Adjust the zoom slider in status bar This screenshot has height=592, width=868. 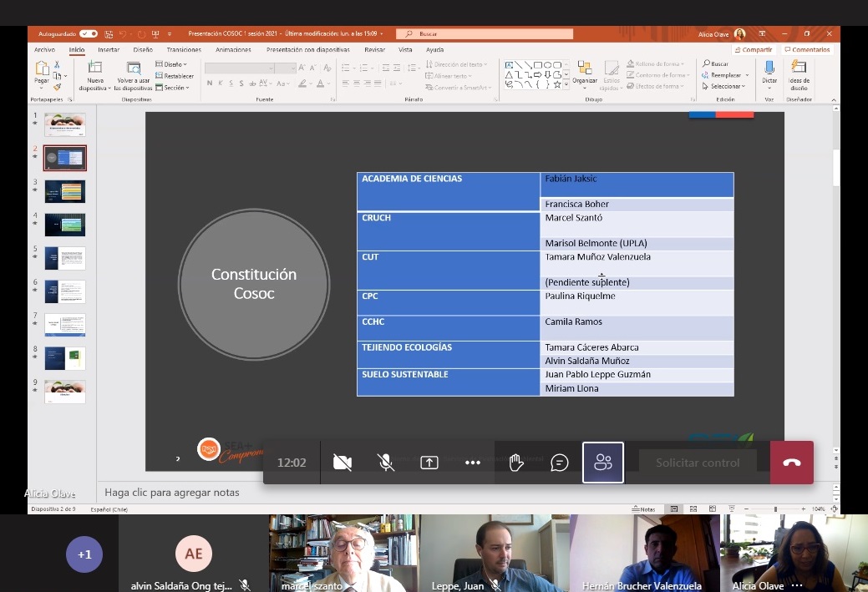(775, 509)
